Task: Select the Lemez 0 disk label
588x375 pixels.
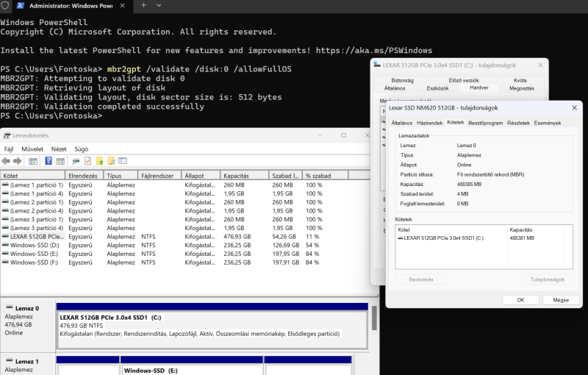Action: tap(26, 308)
